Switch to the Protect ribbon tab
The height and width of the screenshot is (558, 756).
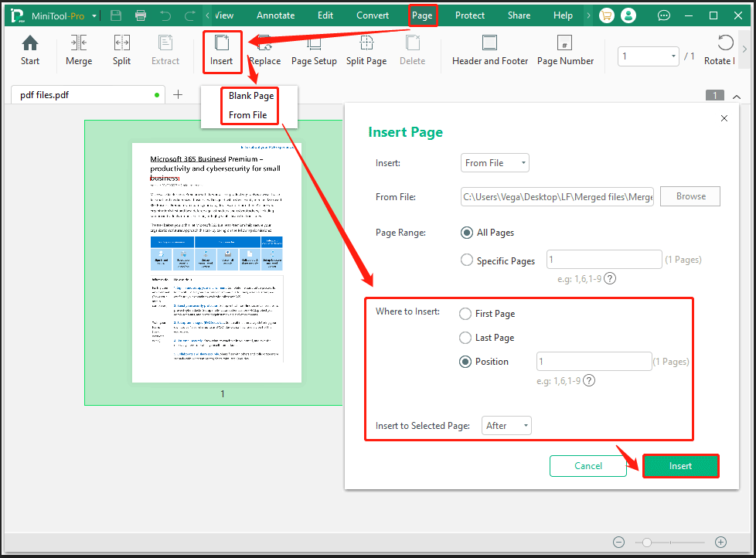[x=470, y=15]
